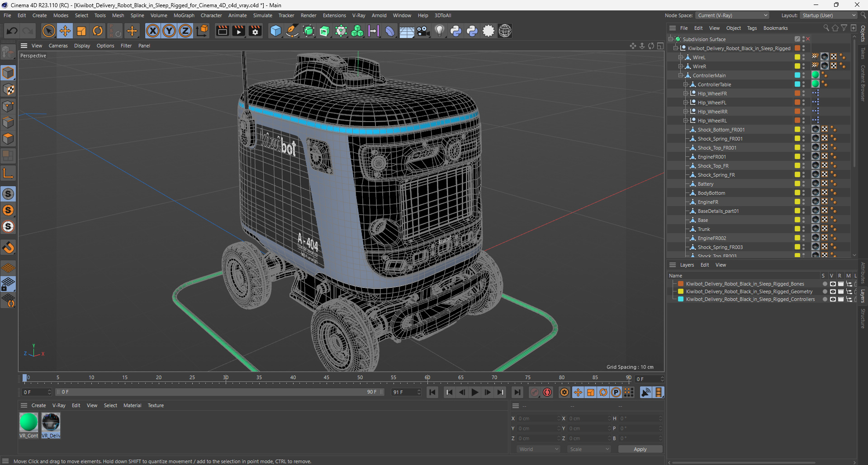The width and height of the screenshot is (868, 465).
Task: Toggle Autokeying button
Action: coord(547,392)
